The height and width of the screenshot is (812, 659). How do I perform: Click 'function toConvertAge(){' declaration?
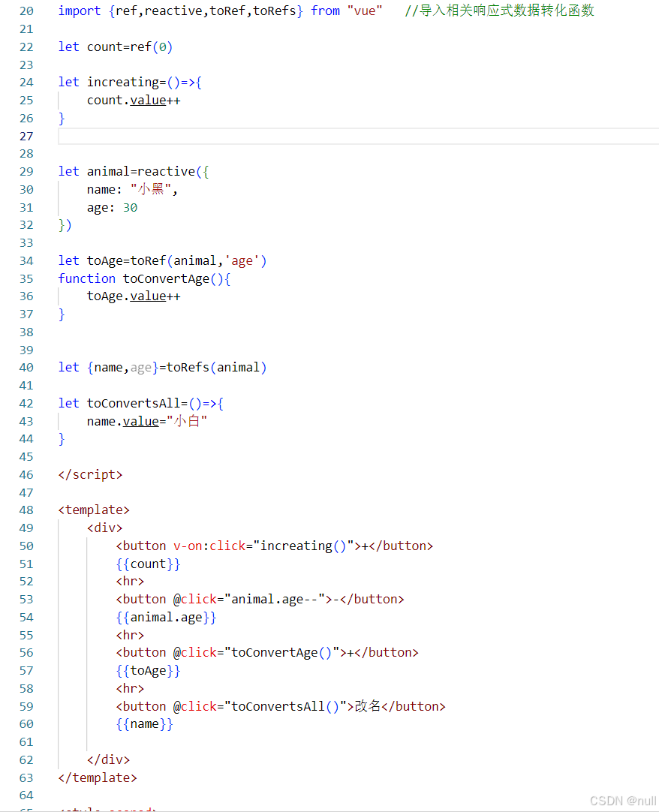pyautogui.click(x=145, y=278)
